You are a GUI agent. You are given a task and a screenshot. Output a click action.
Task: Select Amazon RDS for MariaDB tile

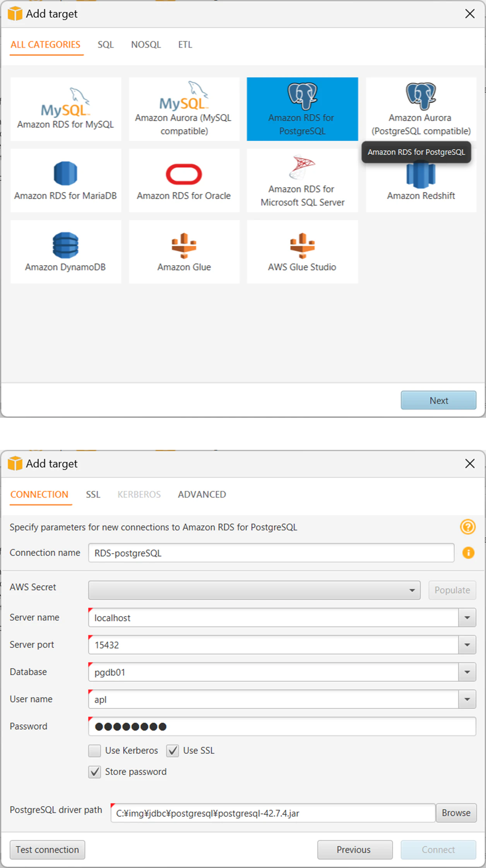pos(66,180)
